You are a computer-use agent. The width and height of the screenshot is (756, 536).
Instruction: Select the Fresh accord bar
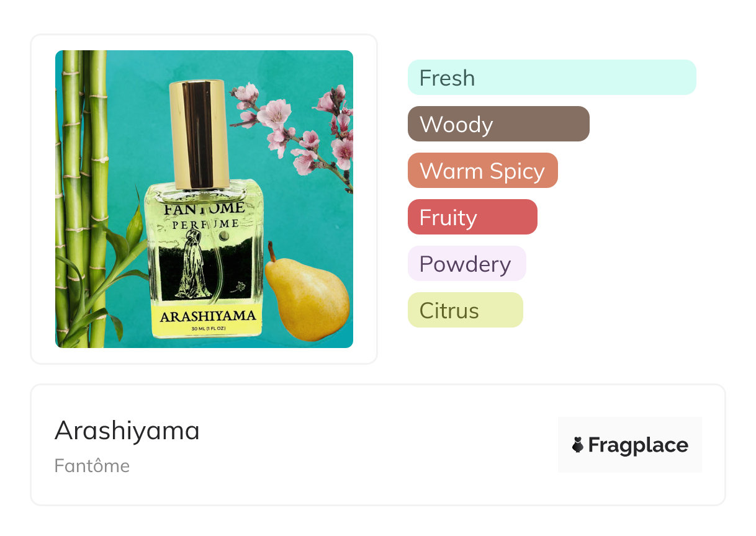(551, 78)
